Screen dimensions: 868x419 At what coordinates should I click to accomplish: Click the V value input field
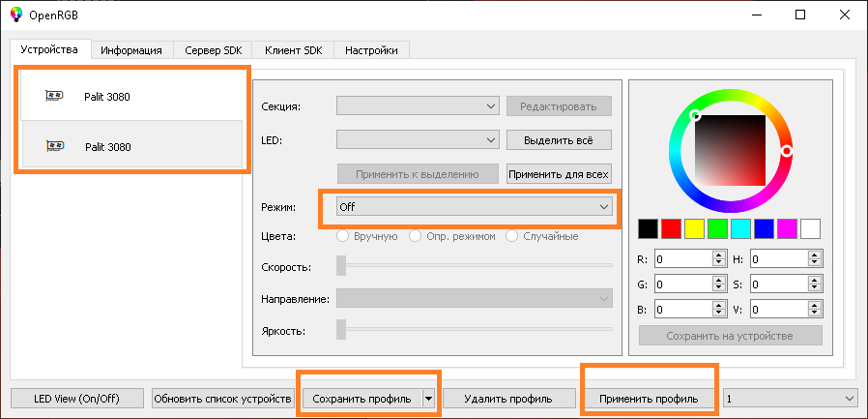779,310
